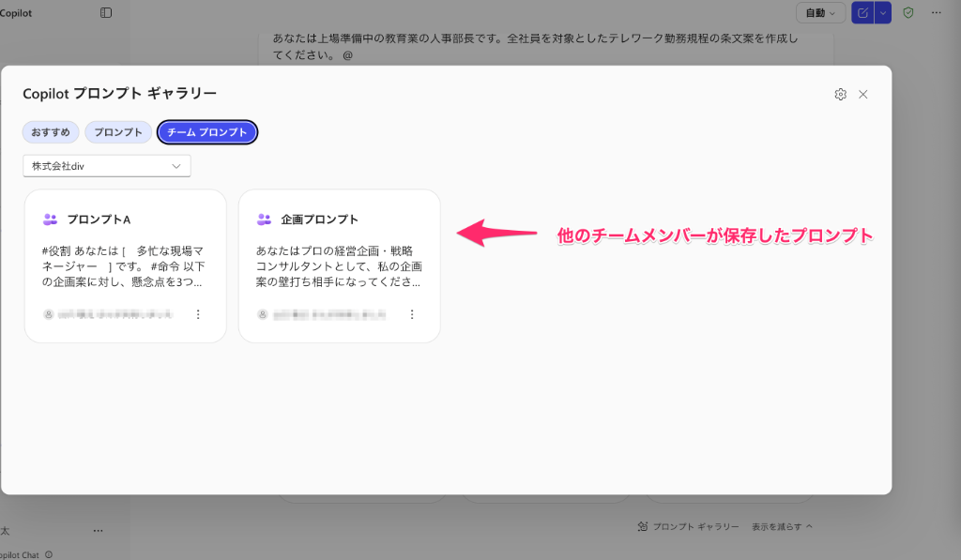
Task: Select the チーム プロンプト tab
Action: [x=206, y=132]
